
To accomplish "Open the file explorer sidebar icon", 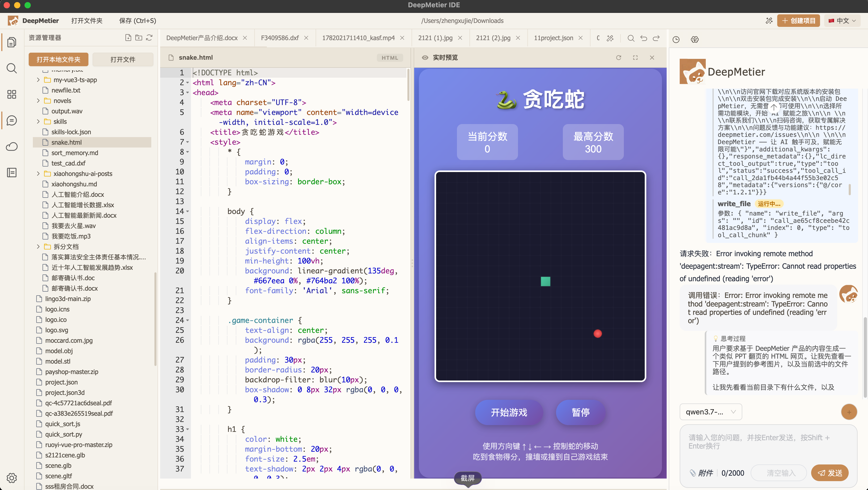I will (x=12, y=42).
